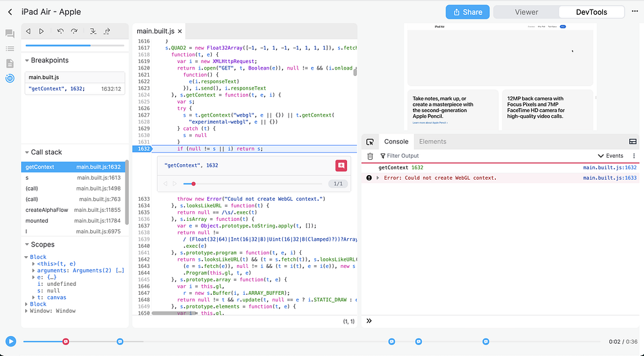Open the Events dropdown in the console
Viewport: 644px width, 356px height.
coord(610,156)
